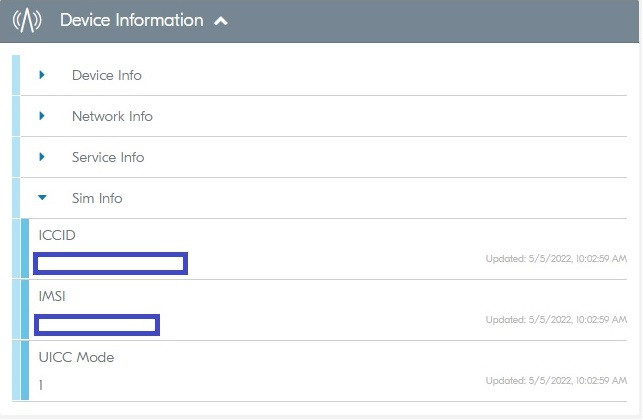Screen dimensions: 643x420
Task: Open the Network Info section label
Action: [x=112, y=116]
